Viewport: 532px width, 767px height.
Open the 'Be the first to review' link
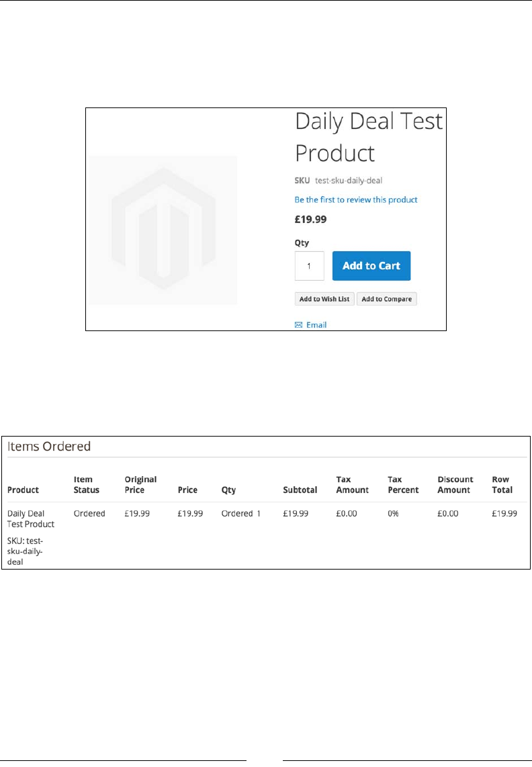[x=356, y=199]
